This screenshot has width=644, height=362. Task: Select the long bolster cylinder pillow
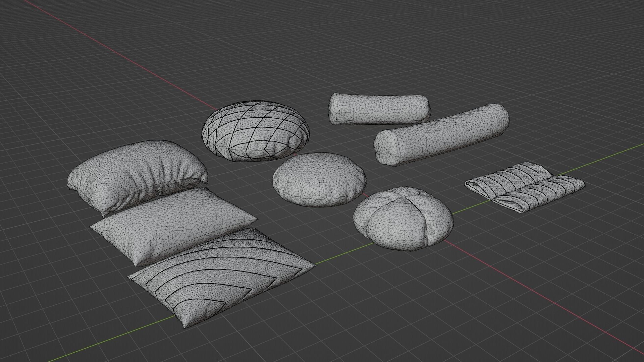click(441, 135)
